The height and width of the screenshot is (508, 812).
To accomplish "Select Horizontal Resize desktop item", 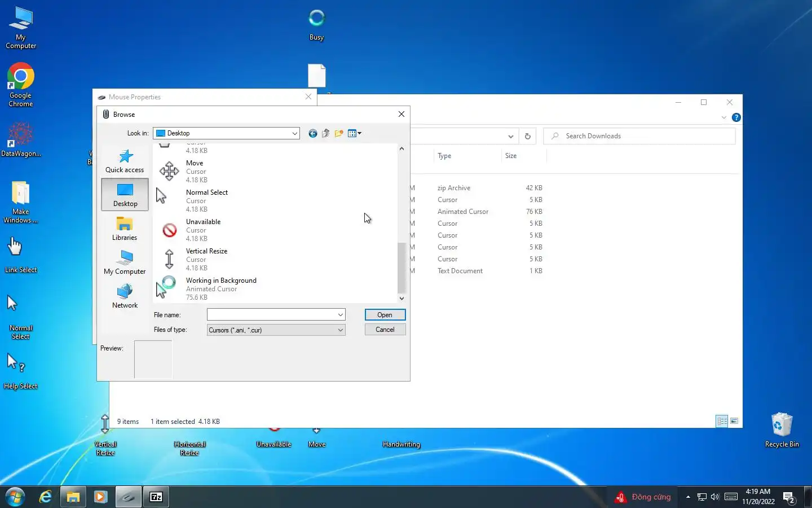I will 189,448.
